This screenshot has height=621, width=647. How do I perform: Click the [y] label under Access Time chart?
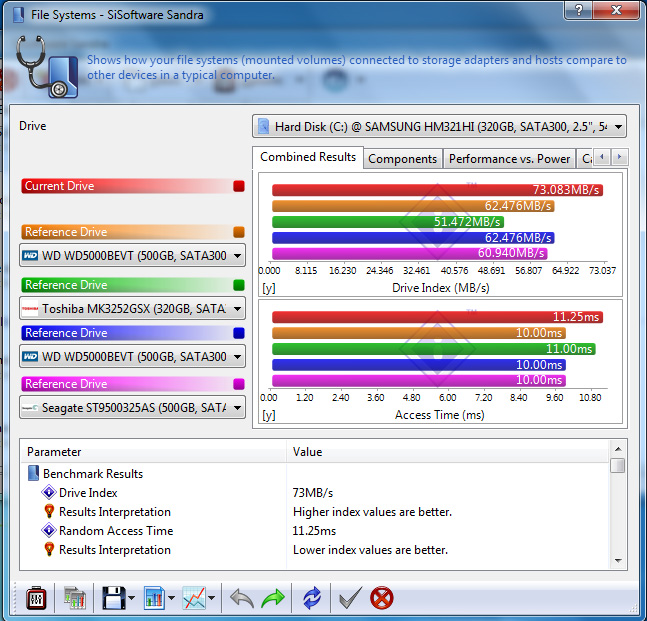pyautogui.click(x=269, y=415)
